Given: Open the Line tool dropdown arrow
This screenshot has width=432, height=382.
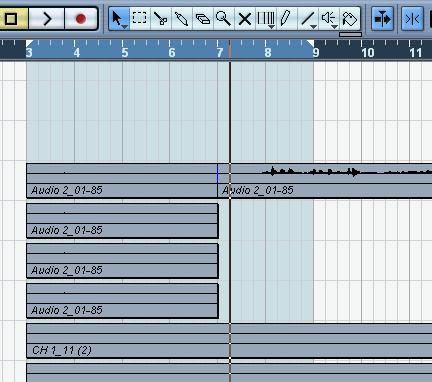Looking at the screenshot, I should coord(313,27).
